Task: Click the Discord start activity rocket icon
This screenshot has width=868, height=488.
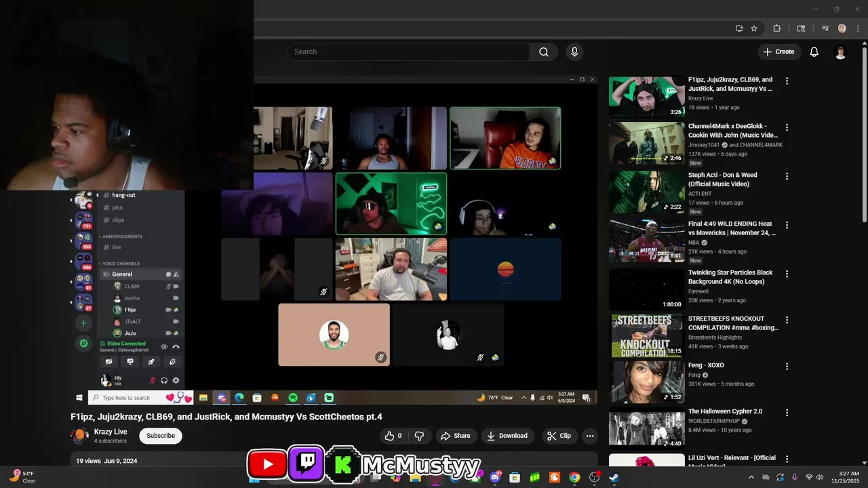Action: click(x=151, y=361)
